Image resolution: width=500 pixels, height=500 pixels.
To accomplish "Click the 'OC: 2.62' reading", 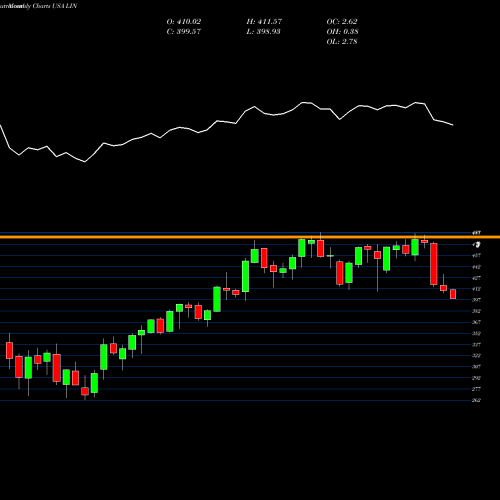I will pos(342,22).
